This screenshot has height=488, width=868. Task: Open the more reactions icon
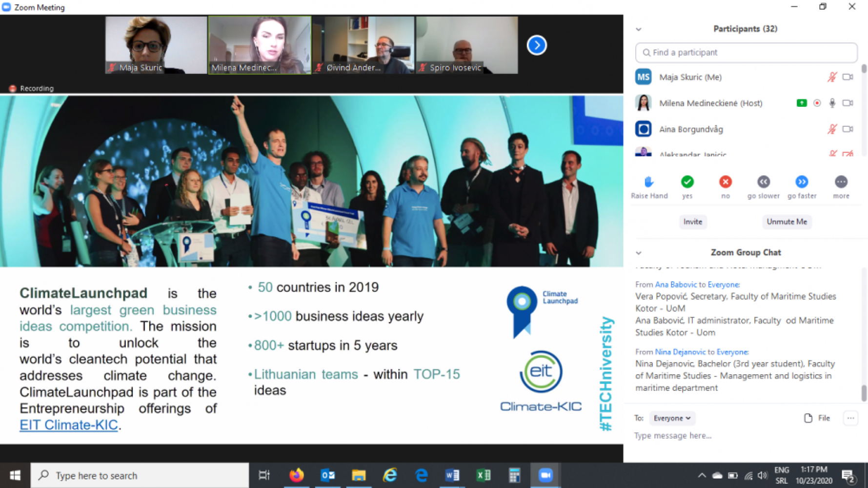pyautogui.click(x=841, y=182)
